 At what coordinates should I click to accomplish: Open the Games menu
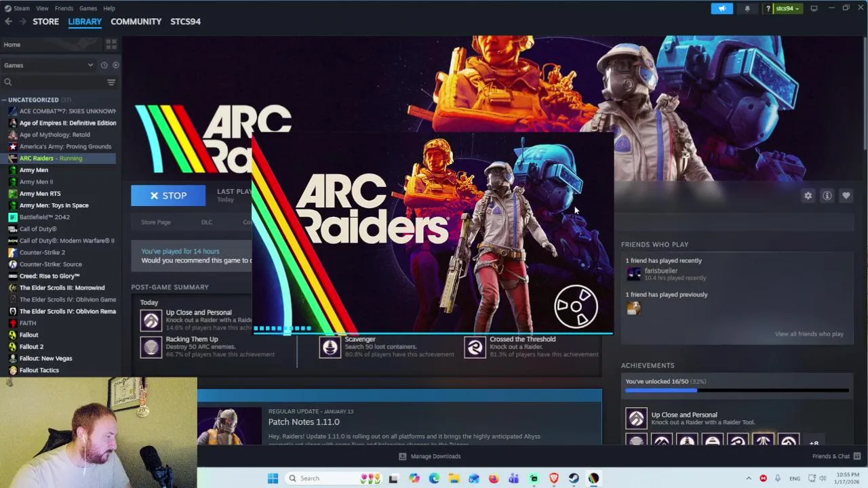coord(88,8)
